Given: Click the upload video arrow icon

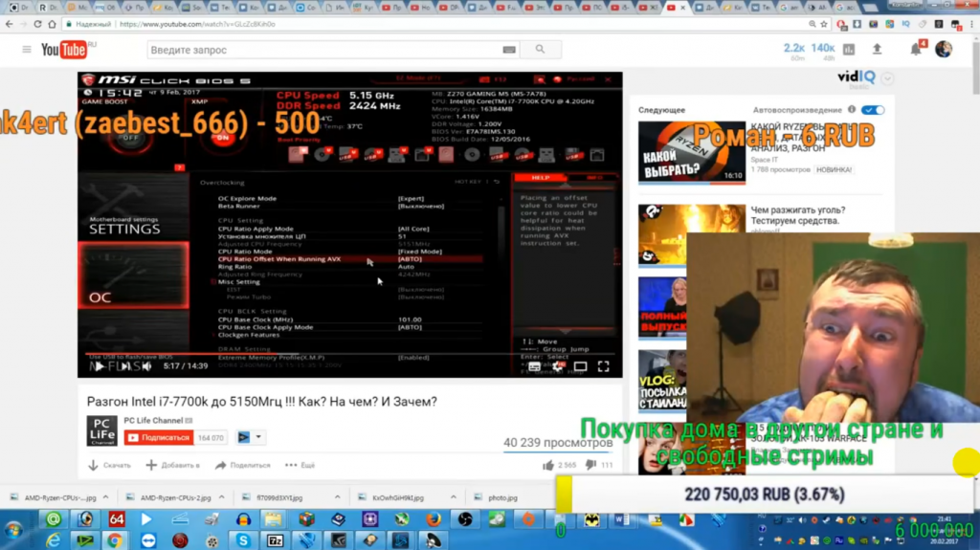Looking at the screenshot, I should [877, 49].
